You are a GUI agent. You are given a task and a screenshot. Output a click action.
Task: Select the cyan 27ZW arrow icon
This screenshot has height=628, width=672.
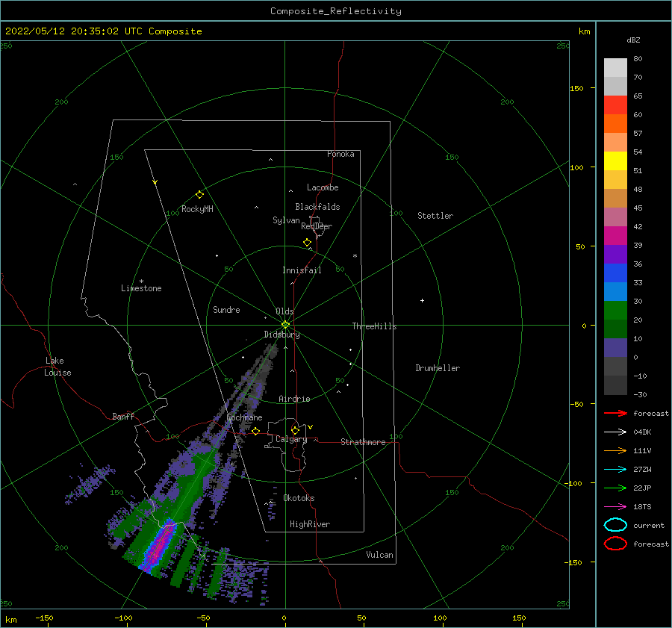pos(615,470)
